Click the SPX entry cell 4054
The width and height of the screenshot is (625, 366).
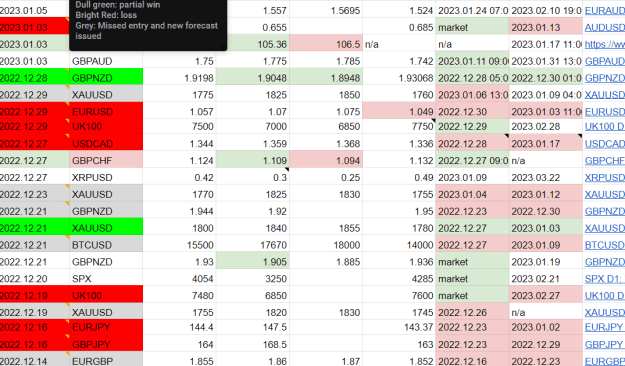pos(179,278)
